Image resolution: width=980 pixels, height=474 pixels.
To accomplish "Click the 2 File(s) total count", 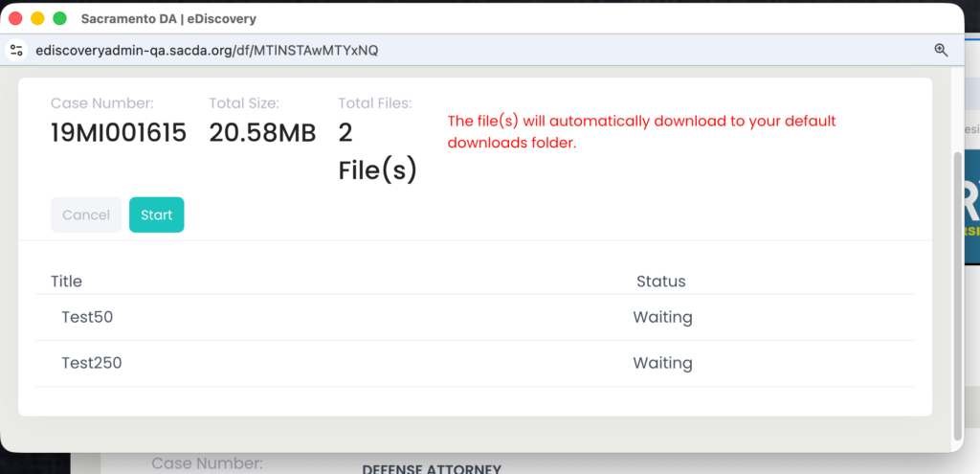I will coord(377,151).
